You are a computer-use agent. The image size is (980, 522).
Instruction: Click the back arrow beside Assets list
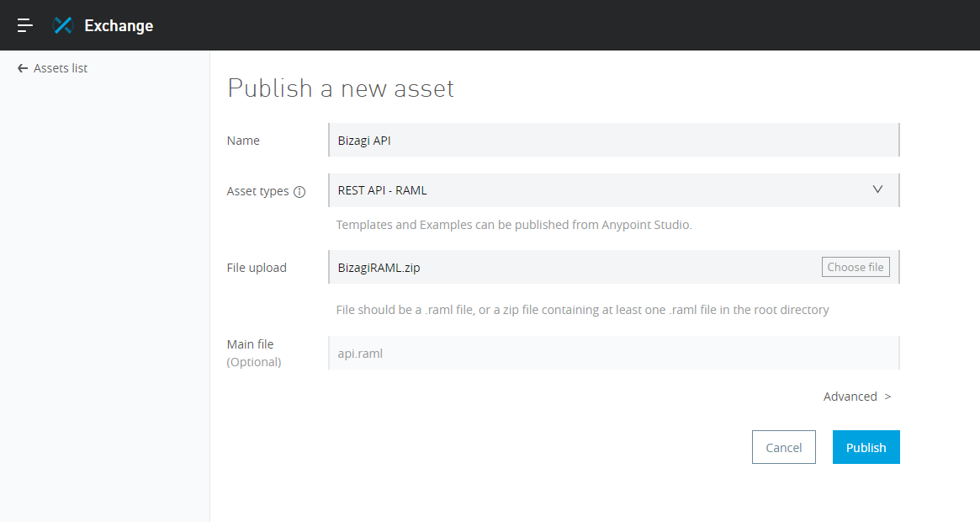click(x=23, y=68)
